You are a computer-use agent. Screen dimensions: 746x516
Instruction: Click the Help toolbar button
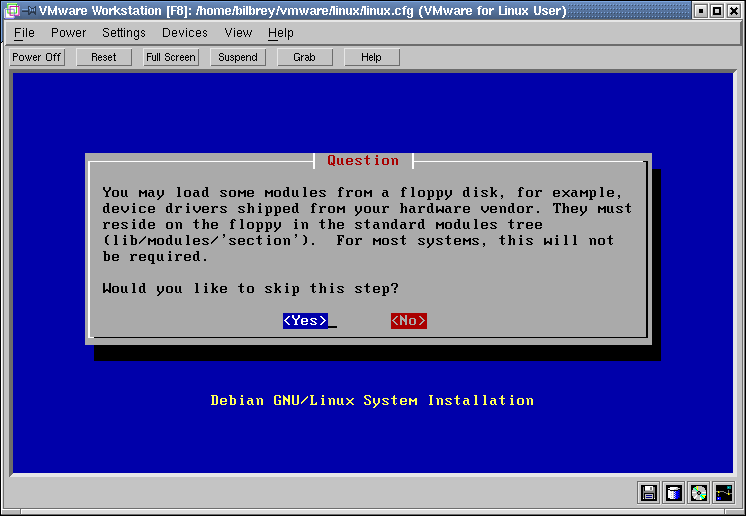point(371,57)
